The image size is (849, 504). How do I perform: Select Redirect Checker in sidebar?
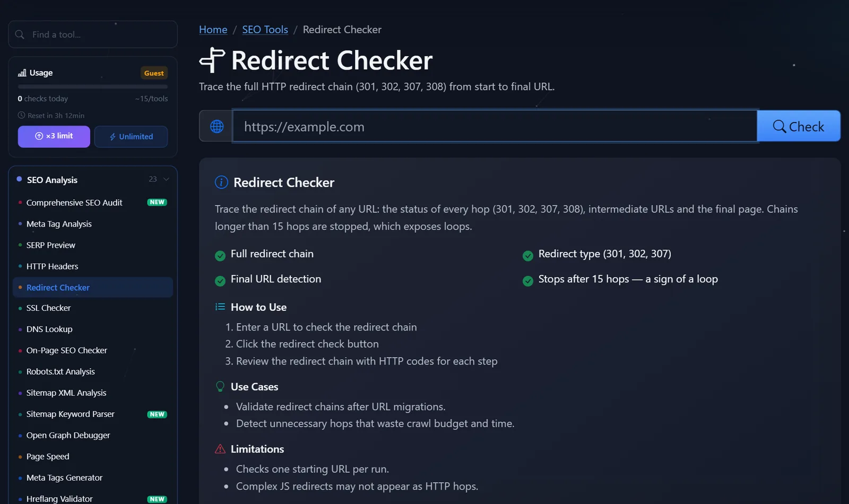93,287
